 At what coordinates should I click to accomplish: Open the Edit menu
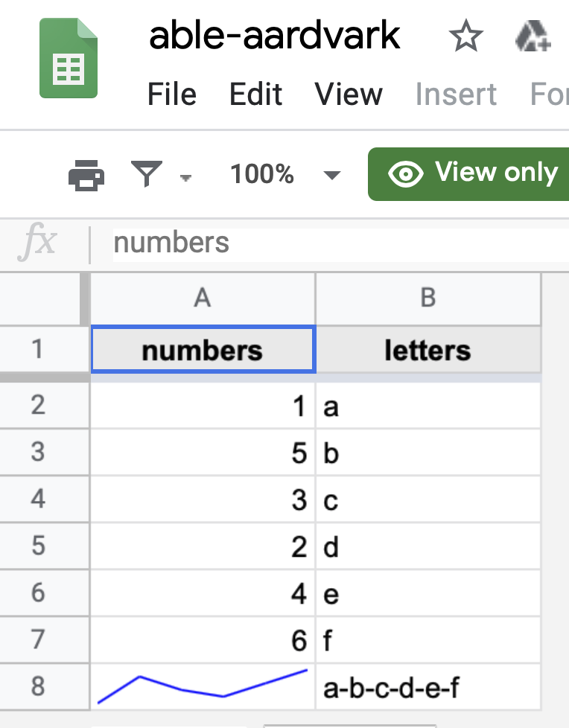click(x=255, y=95)
